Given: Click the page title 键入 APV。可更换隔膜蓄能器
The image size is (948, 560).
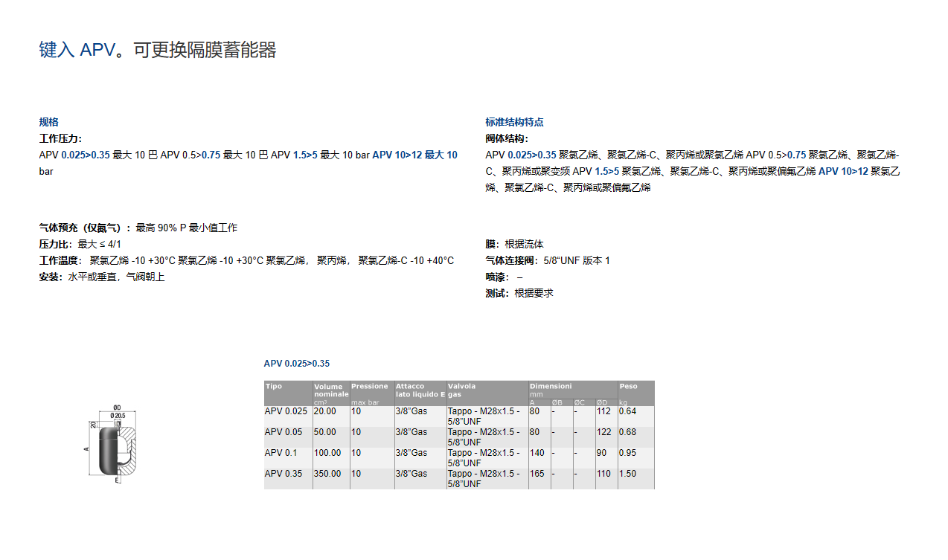Looking at the screenshot, I should (158, 51).
